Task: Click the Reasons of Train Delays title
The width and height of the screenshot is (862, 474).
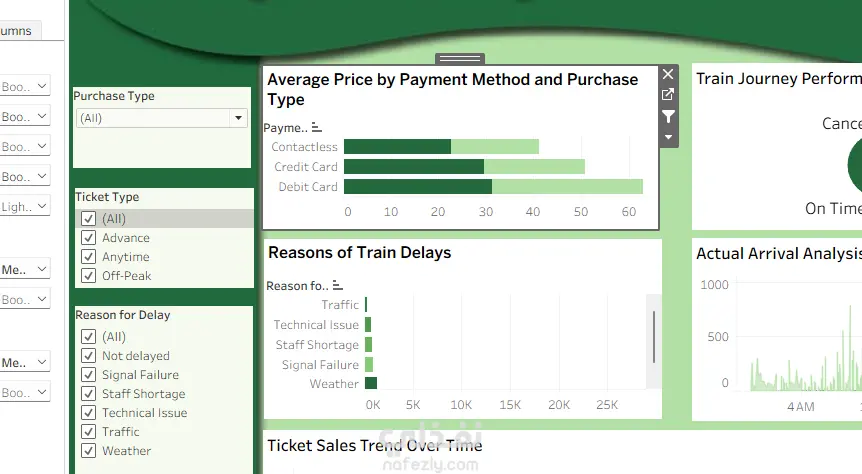Action: [x=359, y=253]
